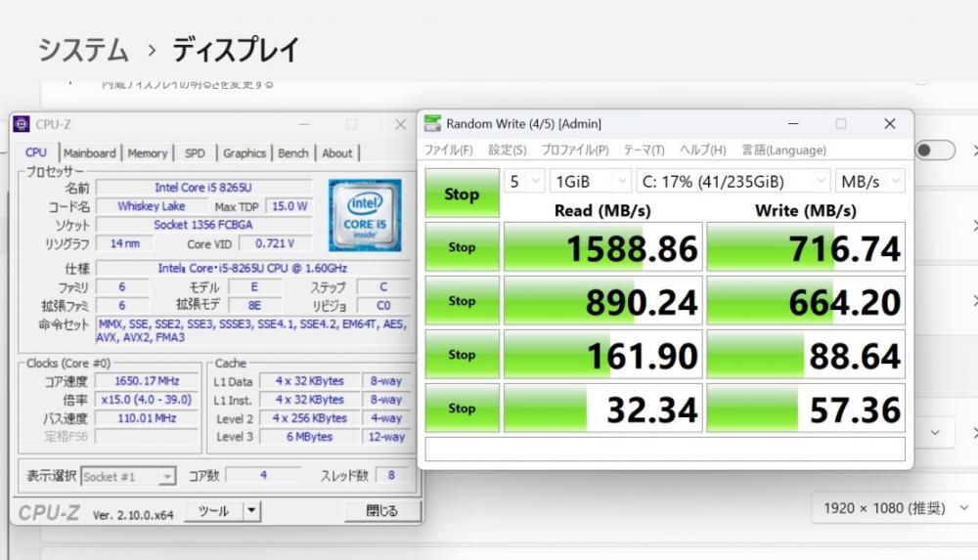Open the About tab
The image size is (978, 560).
tap(337, 152)
